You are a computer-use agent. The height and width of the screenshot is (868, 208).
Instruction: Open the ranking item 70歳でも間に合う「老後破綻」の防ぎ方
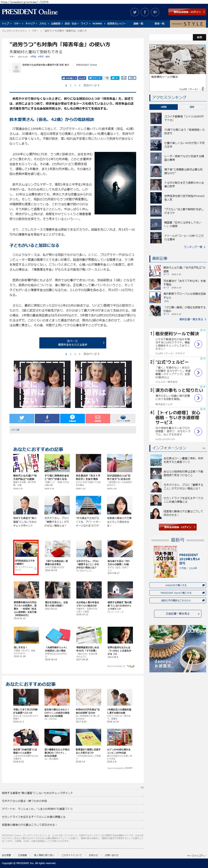(x=178, y=131)
